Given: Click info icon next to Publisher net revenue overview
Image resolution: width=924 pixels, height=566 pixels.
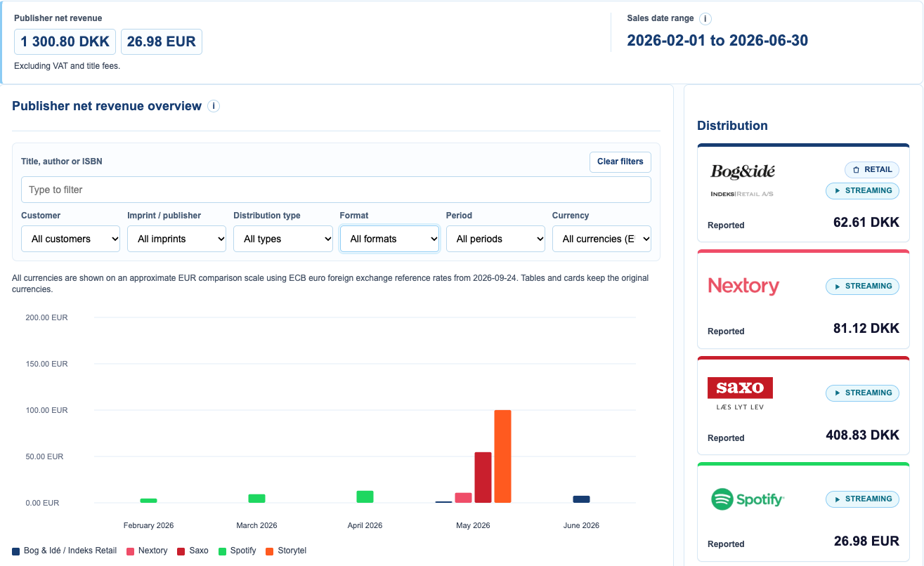Looking at the screenshot, I should [x=214, y=106].
